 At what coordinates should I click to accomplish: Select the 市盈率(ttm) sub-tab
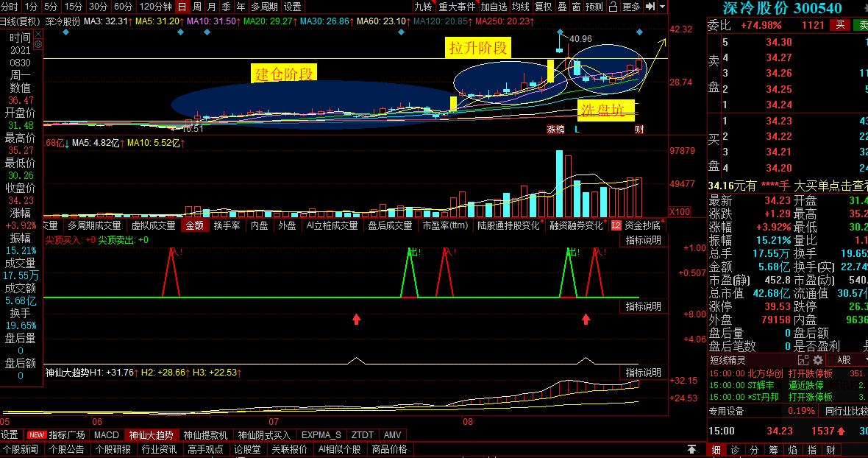point(445,225)
